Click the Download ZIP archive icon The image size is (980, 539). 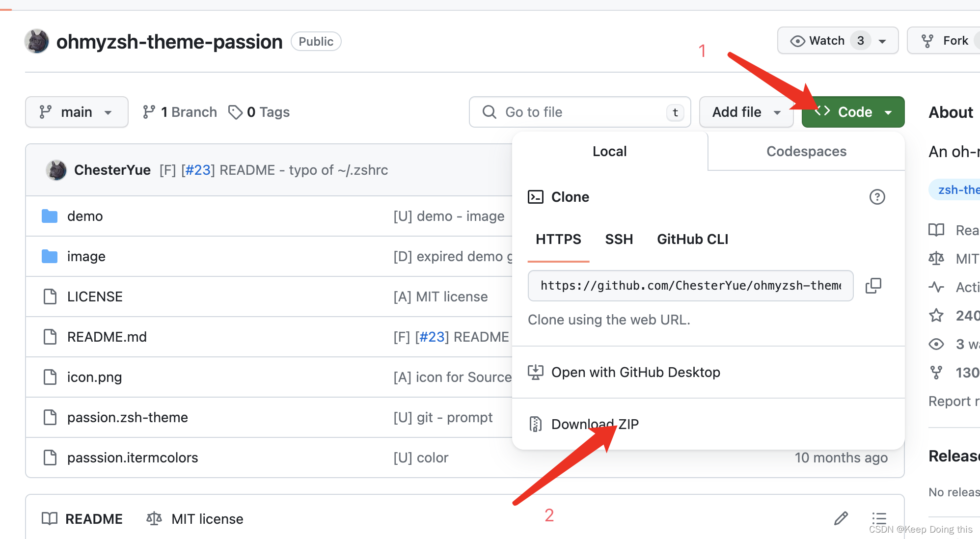click(x=535, y=424)
